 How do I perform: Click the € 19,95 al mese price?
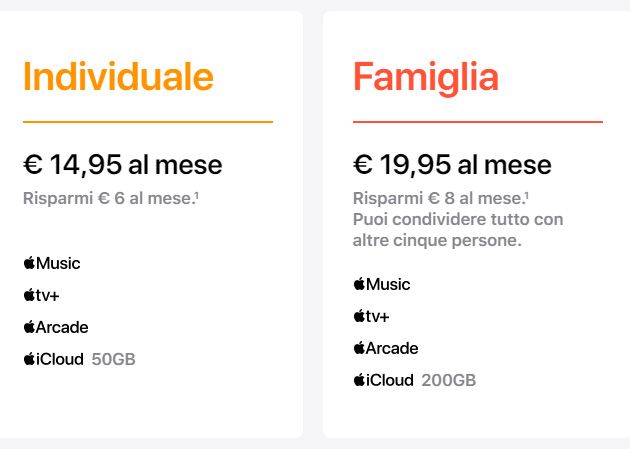coord(452,164)
